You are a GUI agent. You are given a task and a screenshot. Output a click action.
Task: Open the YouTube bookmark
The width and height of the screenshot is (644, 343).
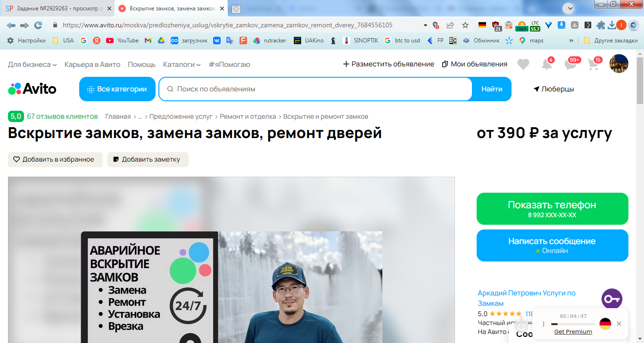click(x=122, y=41)
